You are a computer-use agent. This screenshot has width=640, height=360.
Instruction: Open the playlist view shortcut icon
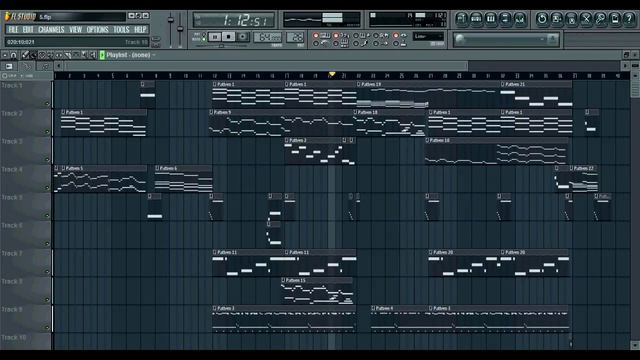(x=462, y=19)
